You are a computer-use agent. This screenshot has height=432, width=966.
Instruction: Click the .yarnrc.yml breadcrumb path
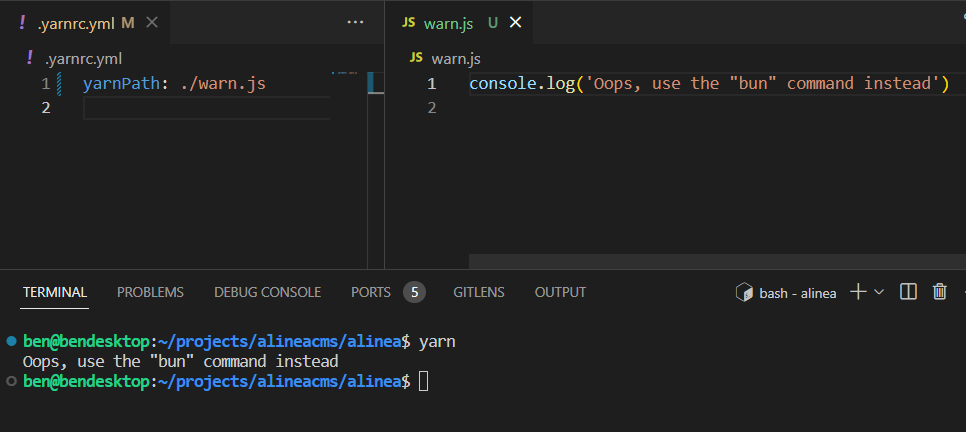click(x=83, y=59)
